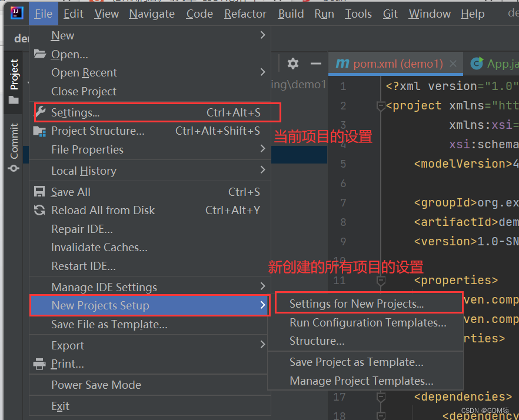Image resolution: width=519 pixels, height=420 pixels.
Task: Select Manage Project Templates... submenu item
Action: click(365, 381)
